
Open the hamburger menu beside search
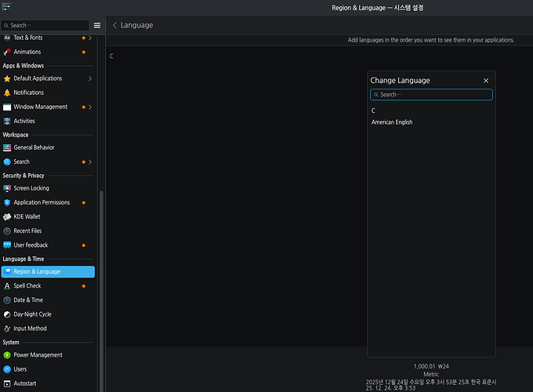tap(97, 25)
